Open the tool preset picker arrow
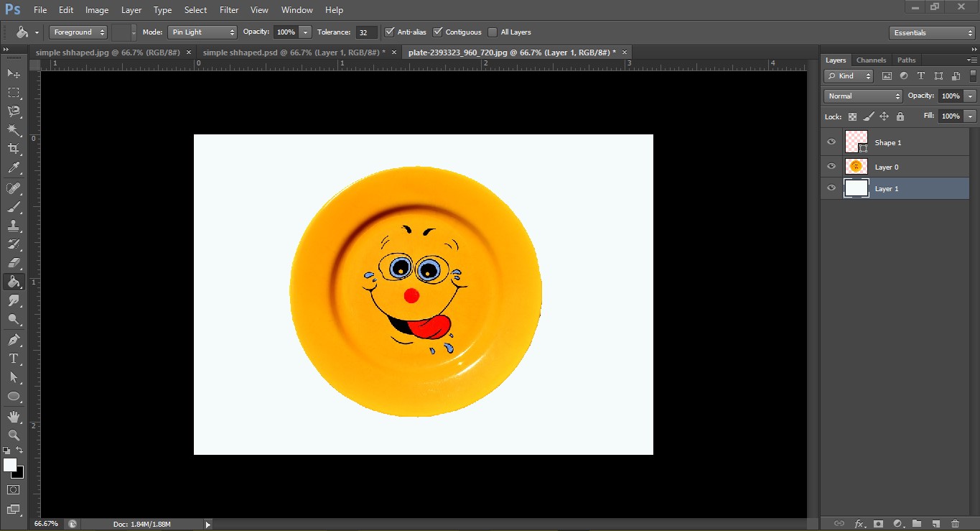Viewport: 980px width, 531px height. pos(37,32)
